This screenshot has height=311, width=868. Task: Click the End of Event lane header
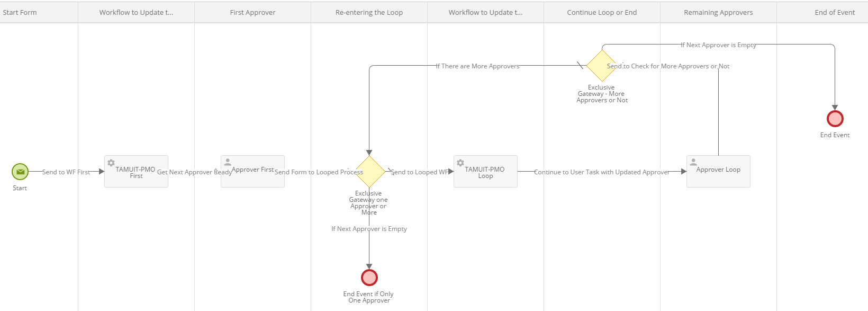point(835,13)
